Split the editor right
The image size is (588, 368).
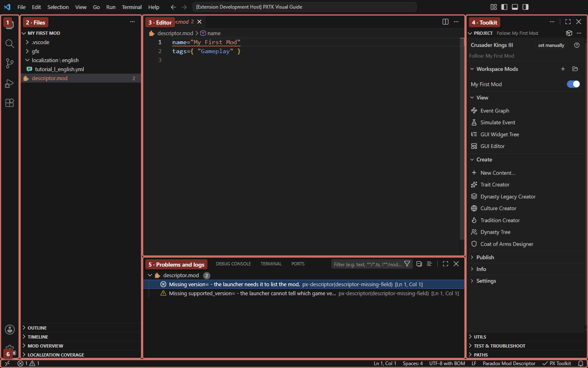pos(445,22)
